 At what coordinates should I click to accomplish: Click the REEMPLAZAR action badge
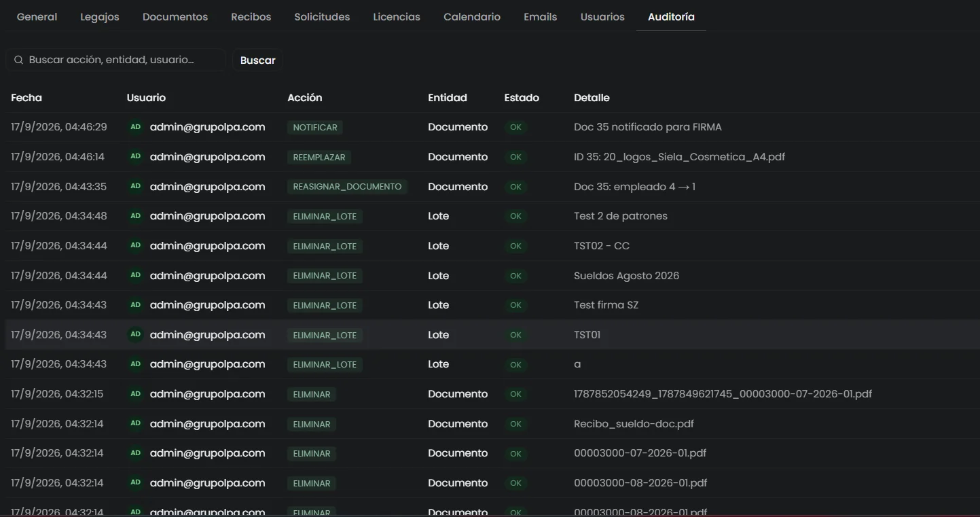tap(319, 157)
